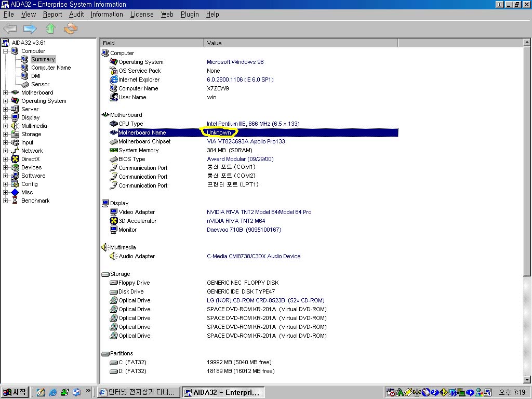532x399 pixels.
Task: Click the Video Adapter monitor icon
Action: pyautogui.click(x=114, y=212)
